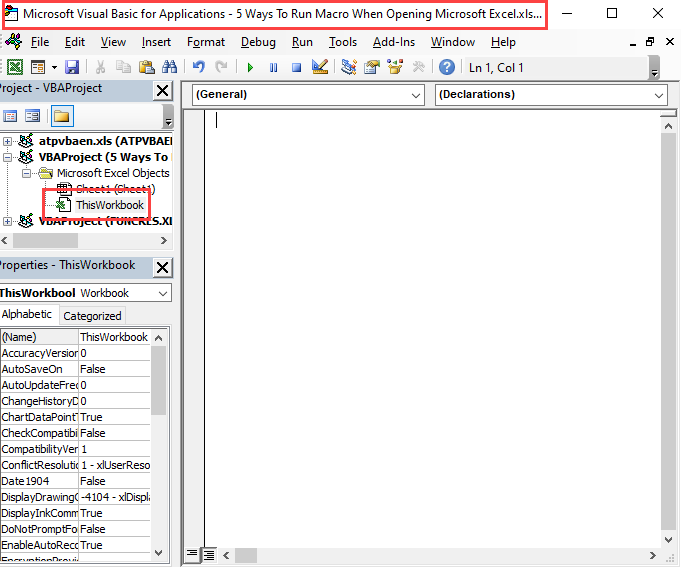Close the Properties - ThisWorkbook pane
The height and width of the screenshot is (567, 681).
[162, 267]
